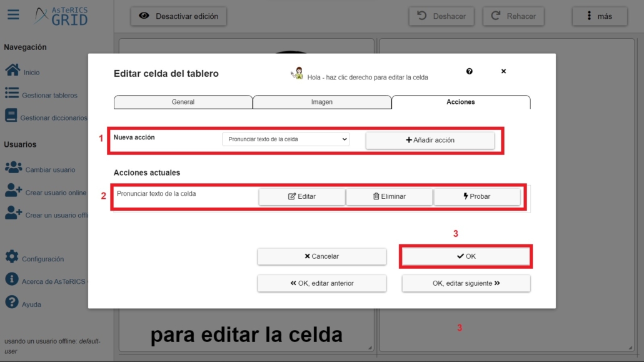Open the Nueva acción dropdown
Image resolution: width=644 pixels, height=362 pixels.
pyautogui.click(x=286, y=139)
